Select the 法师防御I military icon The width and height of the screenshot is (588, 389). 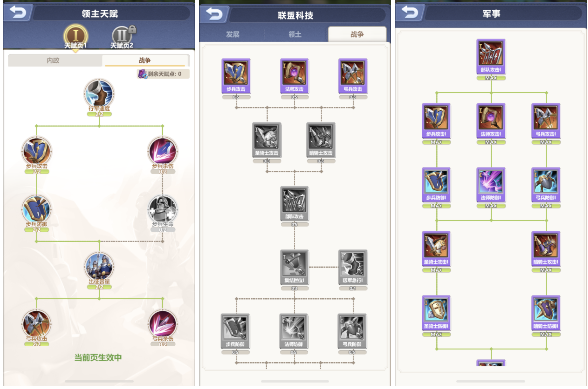pyautogui.click(x=491, y=185)
